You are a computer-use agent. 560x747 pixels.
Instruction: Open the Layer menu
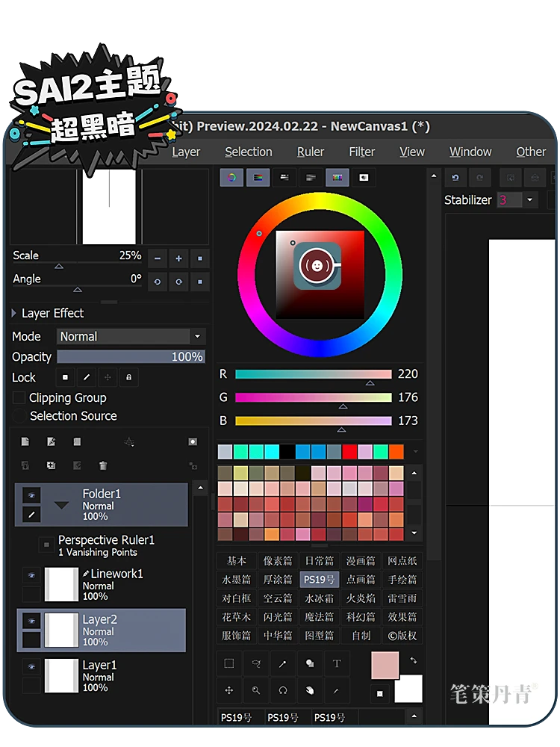coord(186,152)
